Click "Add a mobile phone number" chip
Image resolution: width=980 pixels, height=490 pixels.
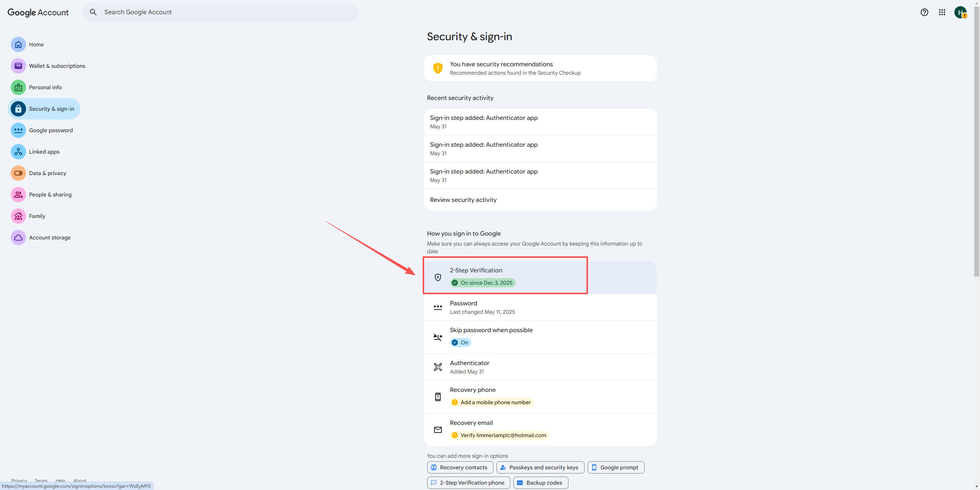[x=492, y=402]
